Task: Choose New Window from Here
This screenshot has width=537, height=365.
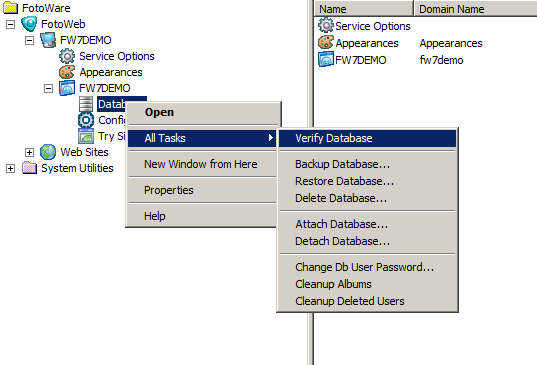Action: 201,164
